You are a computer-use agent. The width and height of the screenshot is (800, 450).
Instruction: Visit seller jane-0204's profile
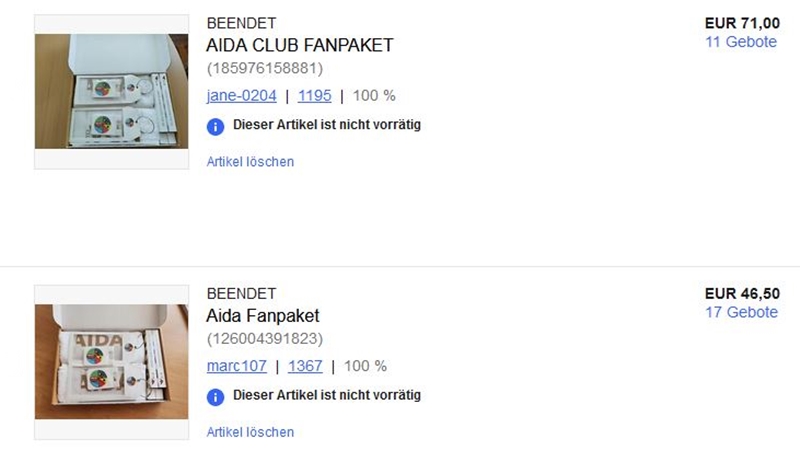click(x=241, y=96)
